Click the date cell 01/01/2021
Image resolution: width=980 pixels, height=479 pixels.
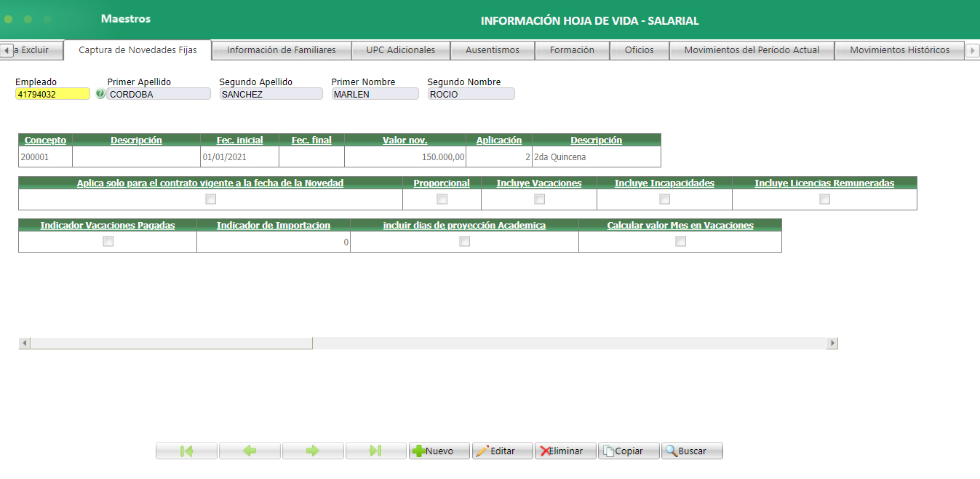pyautogui.click(x=239, y=157)
